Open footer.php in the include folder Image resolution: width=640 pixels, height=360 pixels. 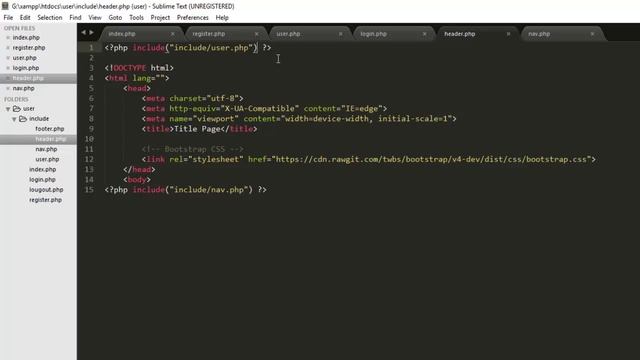point(50,129)
